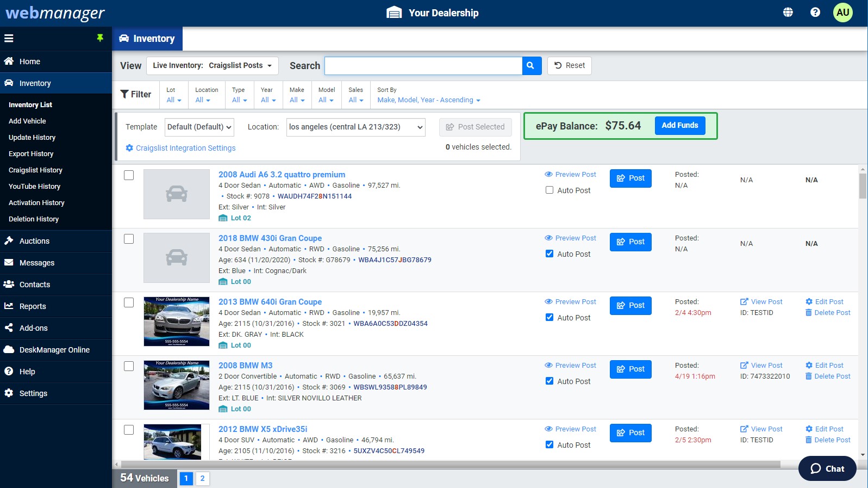This screenshot has width=868, height=488.
Task: Open the Template Default dropdown
Action: pyautogui.click(x=199, y=127)
